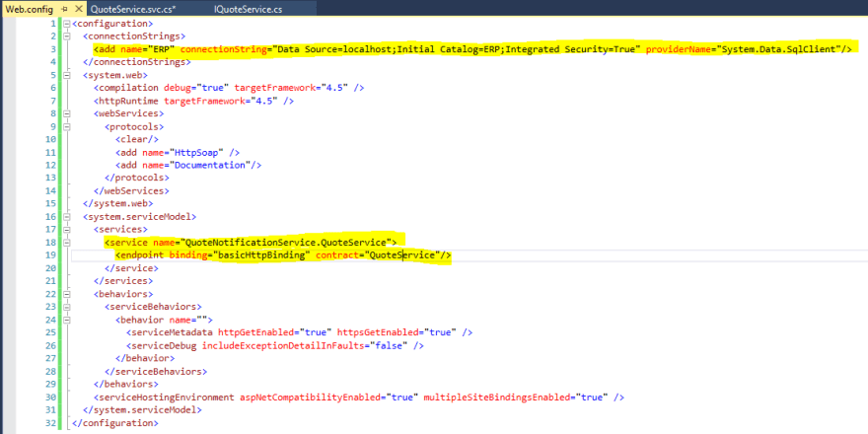
Task: Collapse the serviceBehaviors block on line 23
Action: pyautogui.click(x=67, y=306)
